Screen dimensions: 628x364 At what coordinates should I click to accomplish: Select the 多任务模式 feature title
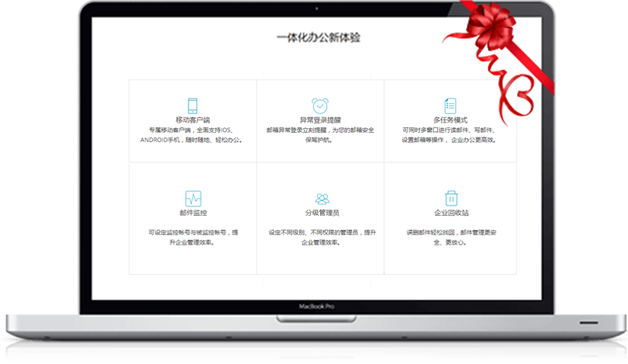tap(450, 120)
